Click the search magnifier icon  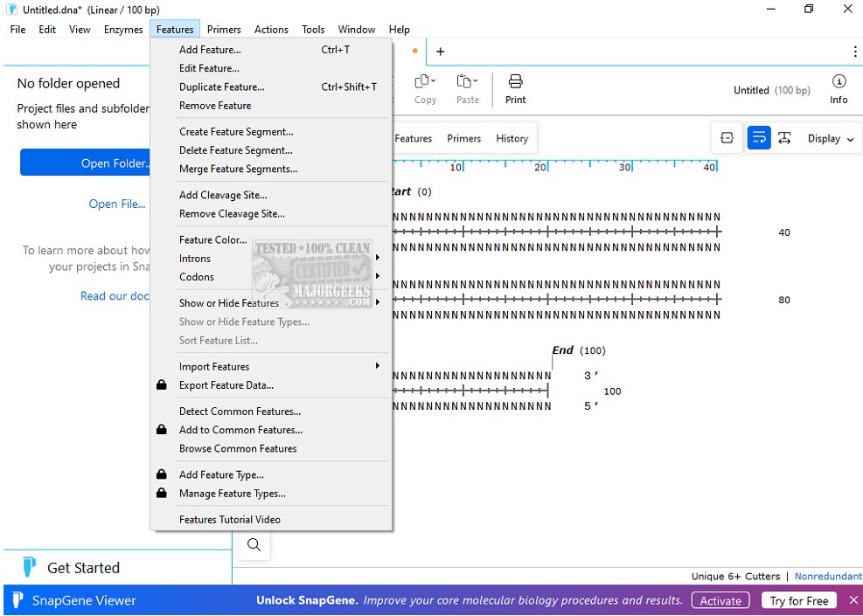254,544
